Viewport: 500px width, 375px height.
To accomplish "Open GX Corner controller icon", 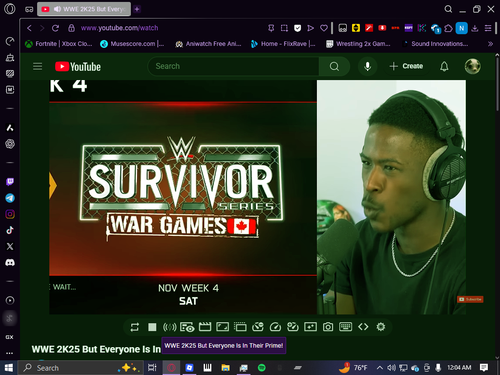I will coord(29,9).
